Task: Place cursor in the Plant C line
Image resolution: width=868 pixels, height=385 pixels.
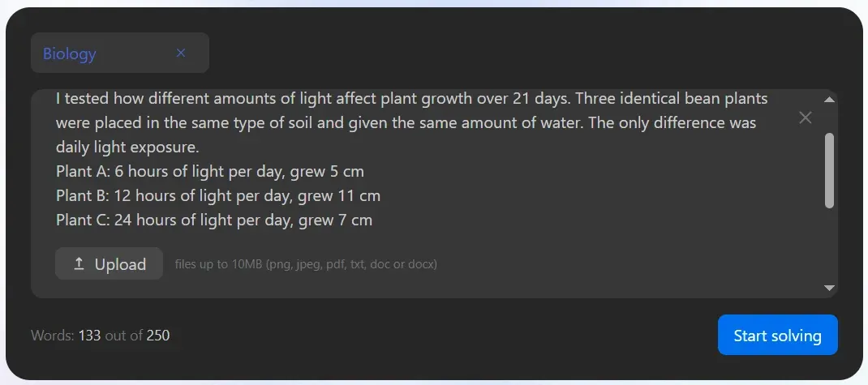Action: coord(213,220)
